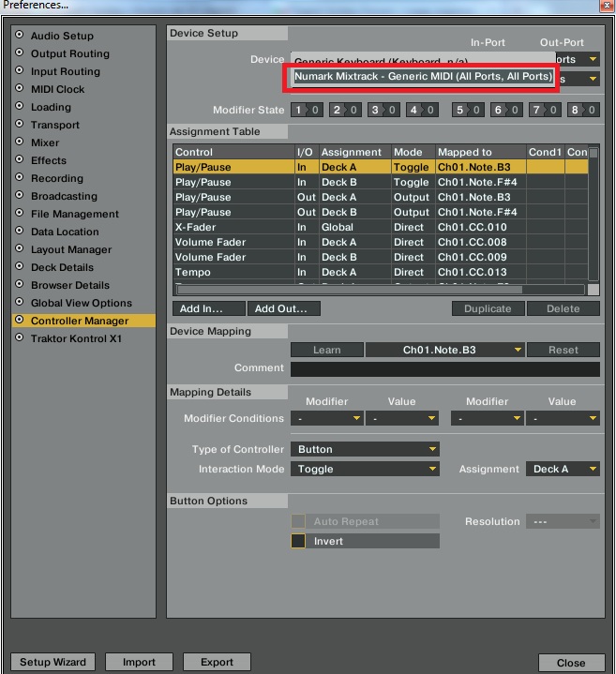This screenshot has width=616, height=674.
Task: Open File Management page
Action: pyautogui.click(x=75, y=214)
